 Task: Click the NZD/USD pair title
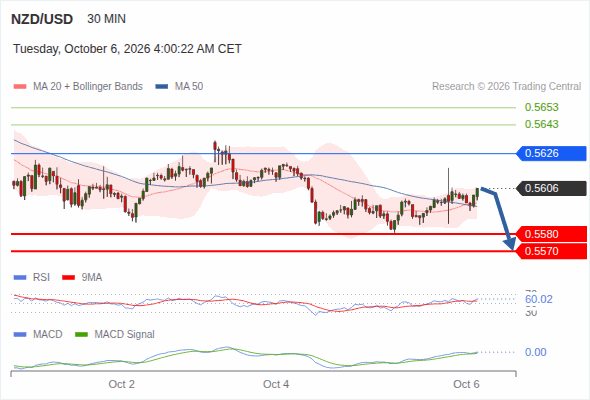42,19
